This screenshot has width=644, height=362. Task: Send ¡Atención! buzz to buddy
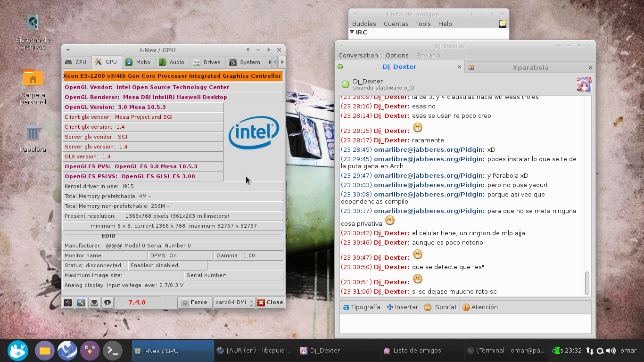pyautogui.click(x=481, y=307)
